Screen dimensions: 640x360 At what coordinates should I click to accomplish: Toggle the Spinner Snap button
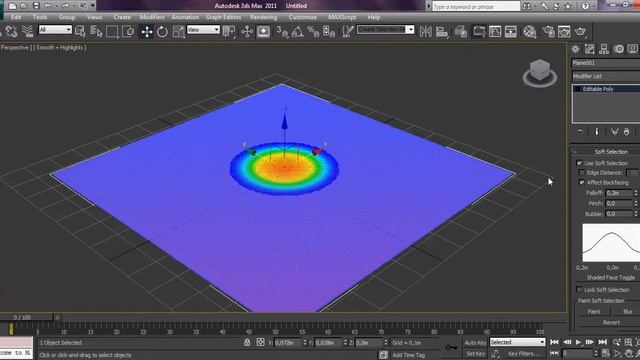329,31
